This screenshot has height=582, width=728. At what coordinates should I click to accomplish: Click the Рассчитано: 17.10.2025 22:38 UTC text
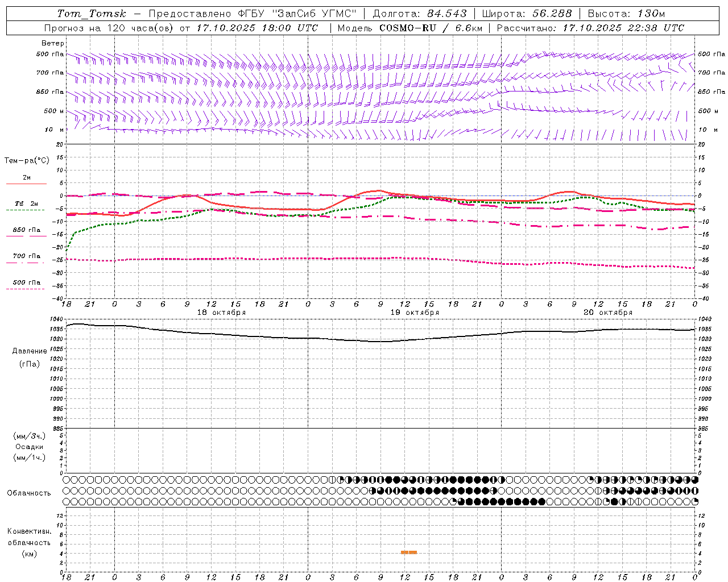pos(590,28)
